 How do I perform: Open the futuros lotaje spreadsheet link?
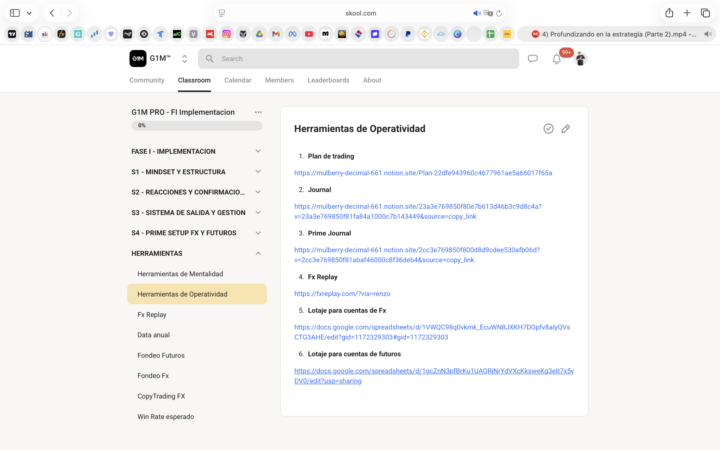[434, 376]
